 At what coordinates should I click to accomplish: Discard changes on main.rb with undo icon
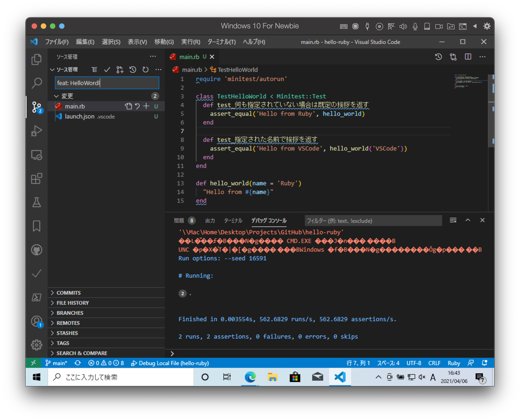tap(137, 106)
